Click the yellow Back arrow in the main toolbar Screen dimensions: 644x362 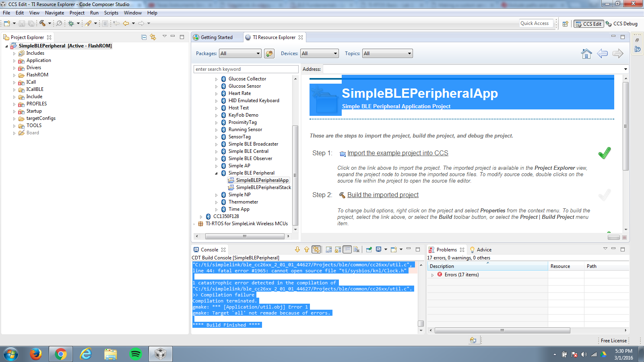(126, 23)
